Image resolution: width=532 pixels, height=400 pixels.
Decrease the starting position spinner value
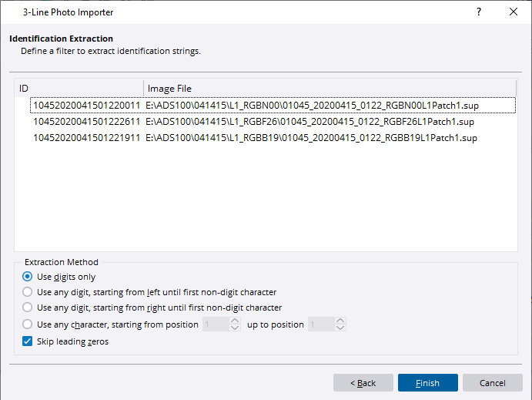236,328
